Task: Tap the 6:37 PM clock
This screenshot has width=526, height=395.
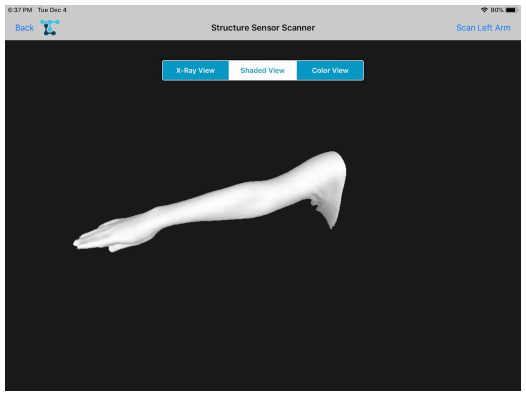Action: 20,10
